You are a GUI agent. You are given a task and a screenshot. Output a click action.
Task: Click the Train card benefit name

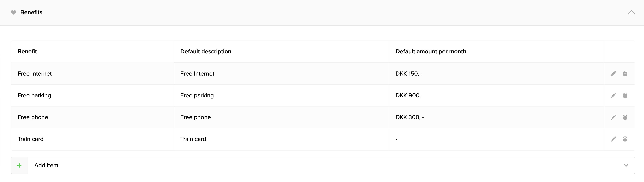(x=30, y=139)
